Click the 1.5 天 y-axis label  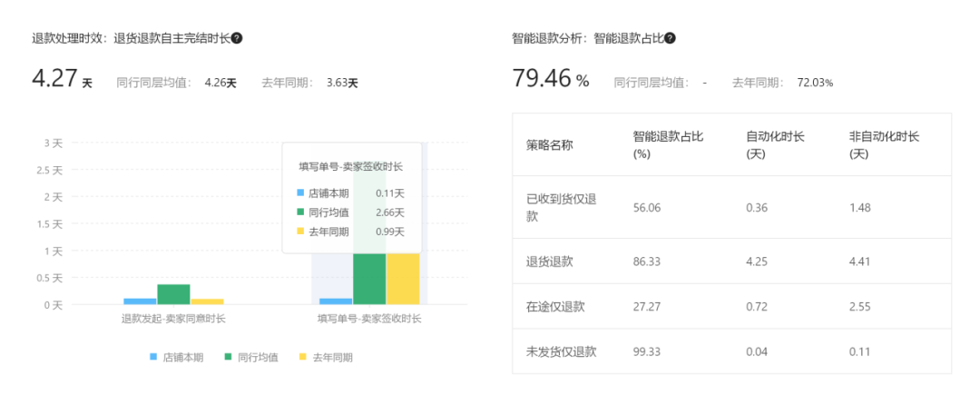coord(49,223)
